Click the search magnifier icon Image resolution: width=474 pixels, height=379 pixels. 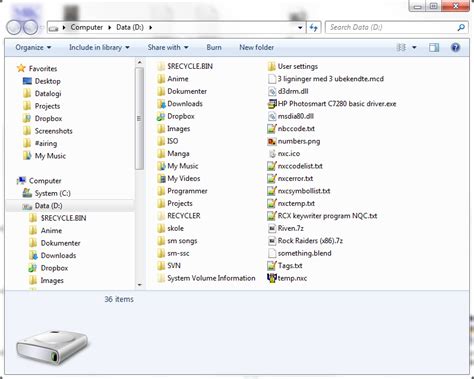461,27
